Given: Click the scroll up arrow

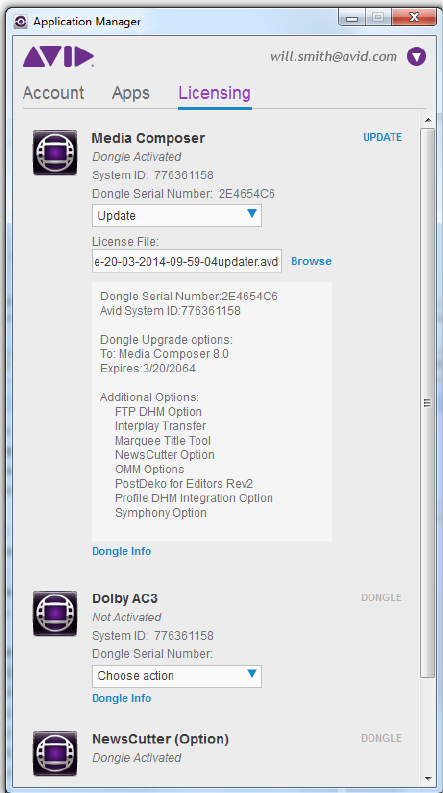Looking at the screenshot, I should (x=428, y=120).
